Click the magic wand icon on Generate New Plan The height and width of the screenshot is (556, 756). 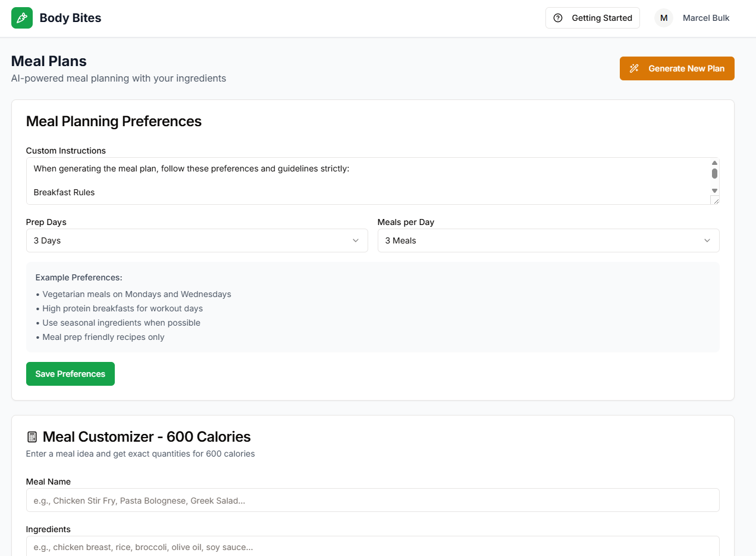(x=634, y=68)
